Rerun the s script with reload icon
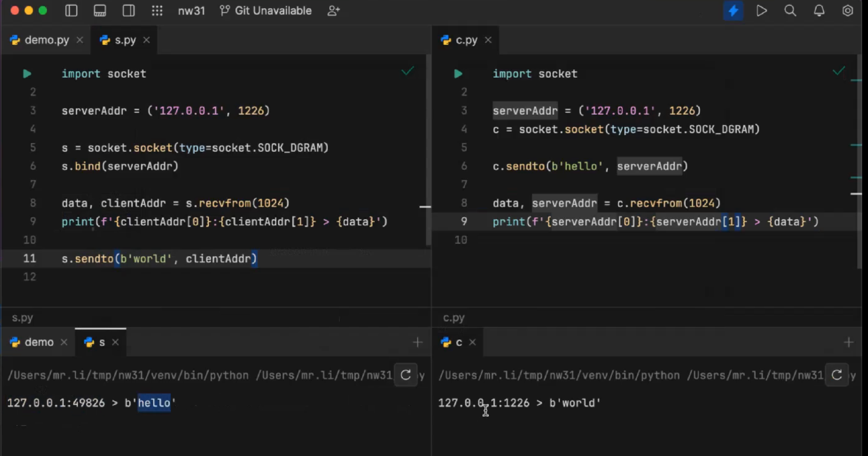The width and height of the screenshot is (868, 456). 406,375
